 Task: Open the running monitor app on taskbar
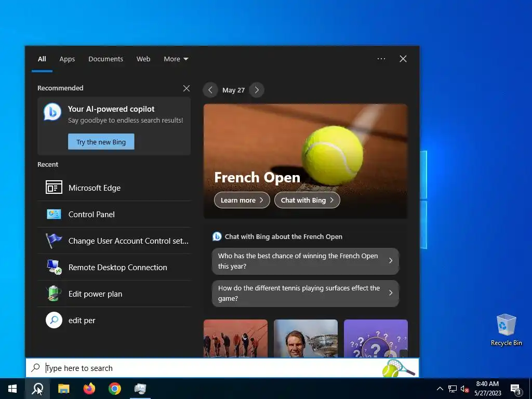(x=140, y=389)
